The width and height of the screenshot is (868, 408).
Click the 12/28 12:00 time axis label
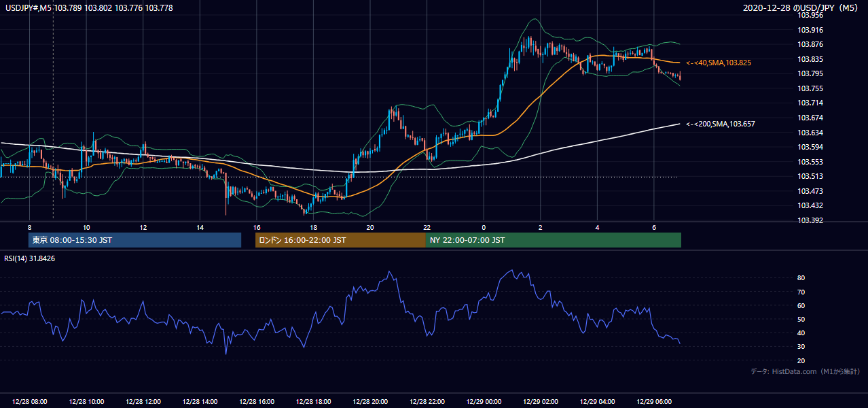coord(143,402)
